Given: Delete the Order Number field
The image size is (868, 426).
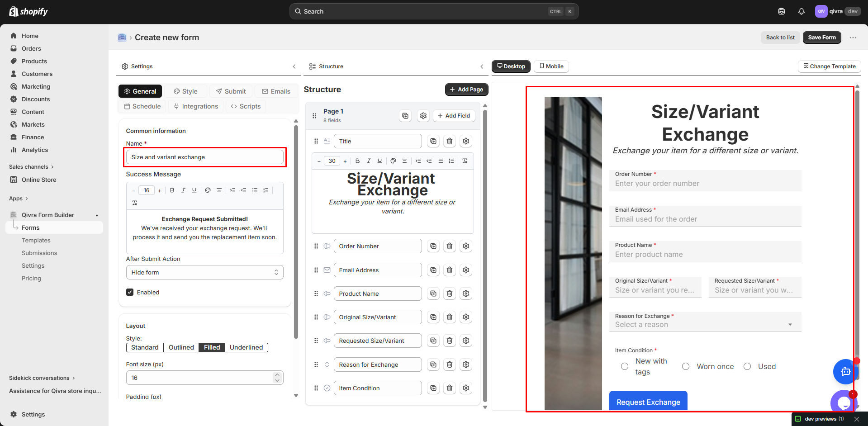Looking at the screenshot, I should point(450,246).
